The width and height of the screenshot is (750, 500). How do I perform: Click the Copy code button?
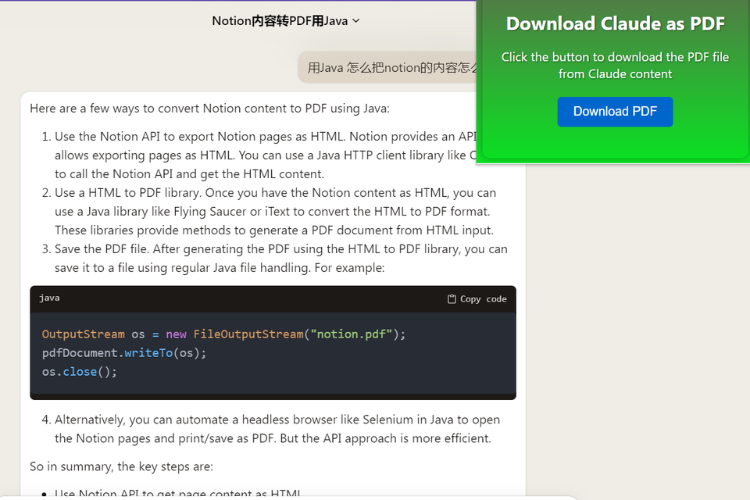tap(477, 299)
